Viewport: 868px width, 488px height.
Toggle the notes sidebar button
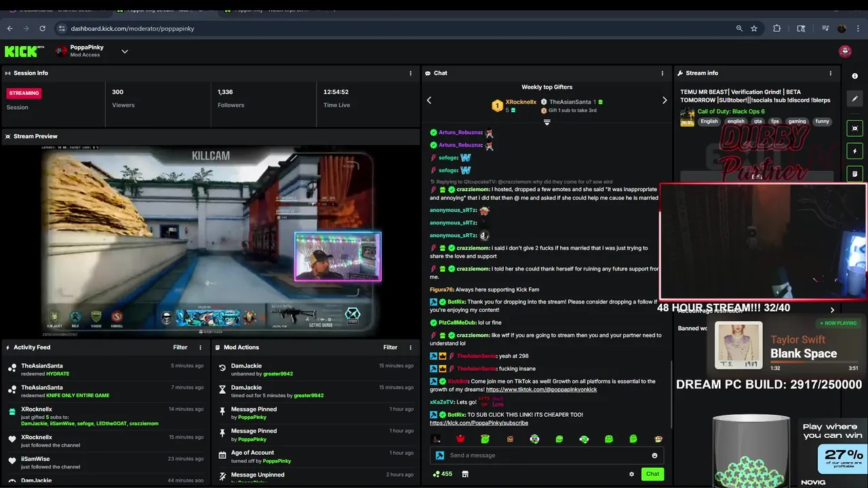pyautogui.click(x=855, y=174)
